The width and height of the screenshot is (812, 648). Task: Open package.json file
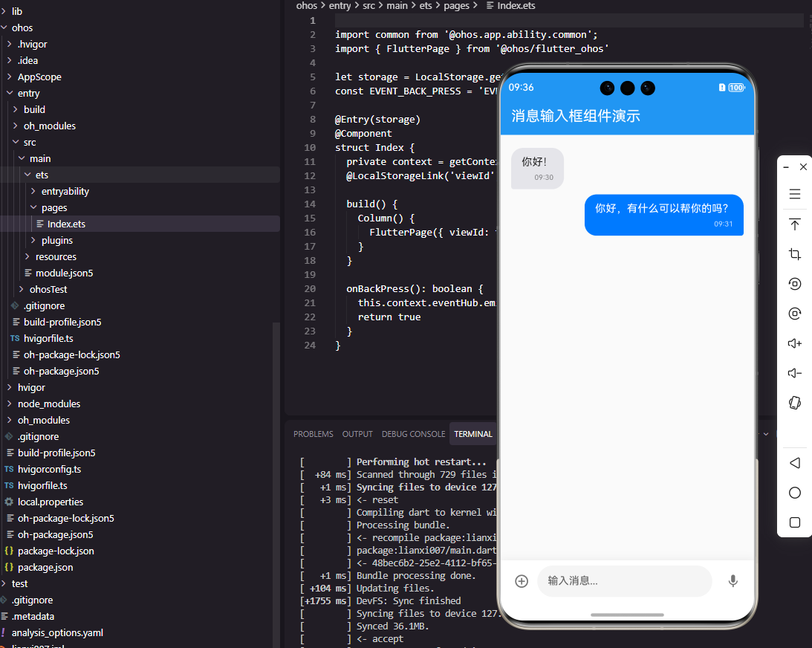(x=45, y=567)
